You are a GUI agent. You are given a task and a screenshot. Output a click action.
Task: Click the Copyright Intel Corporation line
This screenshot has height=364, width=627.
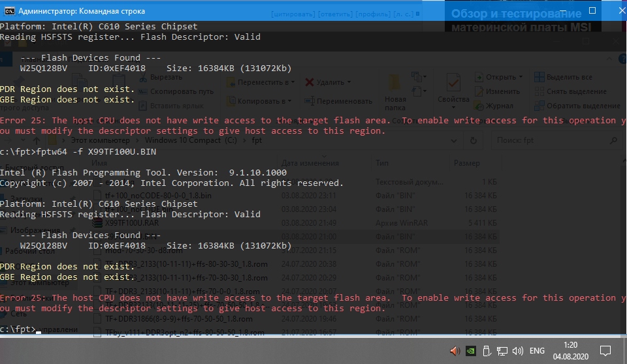pos(172,183)
